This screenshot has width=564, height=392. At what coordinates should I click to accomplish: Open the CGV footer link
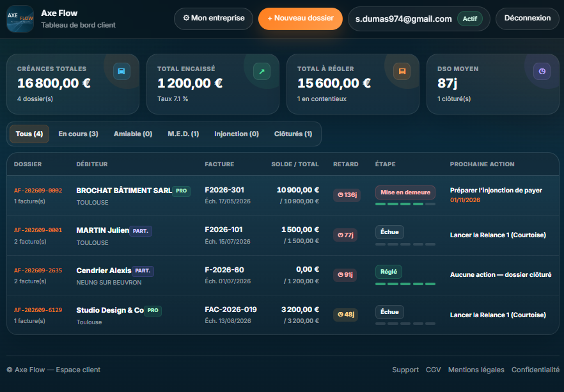(x=434, y=370)
